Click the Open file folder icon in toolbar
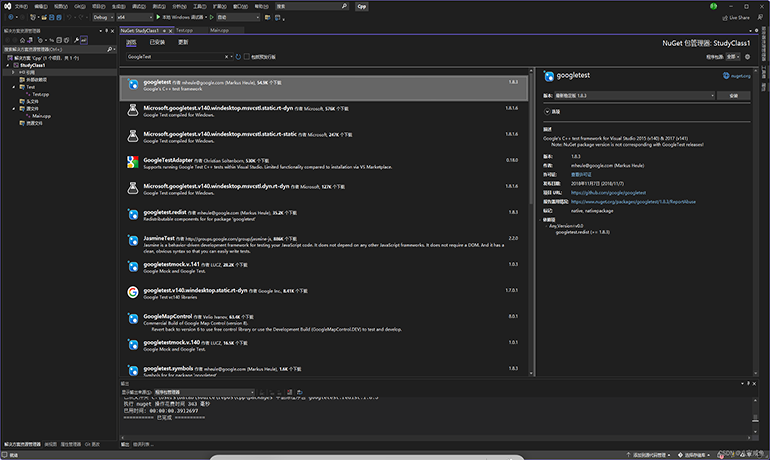 [44, 17]
